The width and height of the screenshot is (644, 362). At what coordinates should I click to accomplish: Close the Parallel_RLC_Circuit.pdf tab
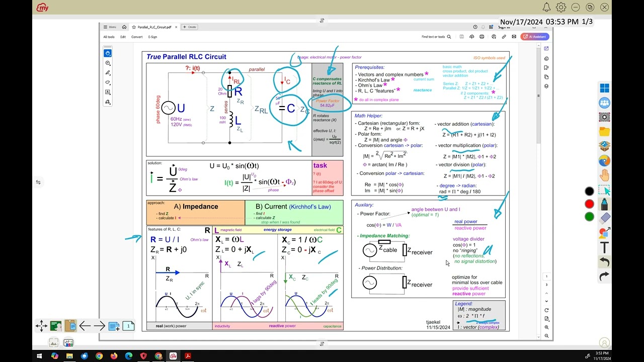(x=176, y=27)
